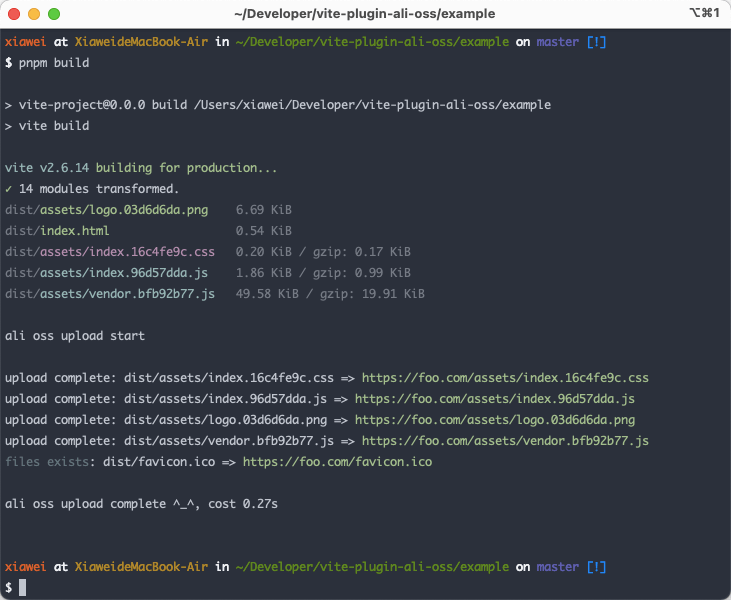Screen dimensions: 731x600
Task: Click 'XiaweideMacBook-Air' hostname in top prompt
Action: click(x=141, y=42)
